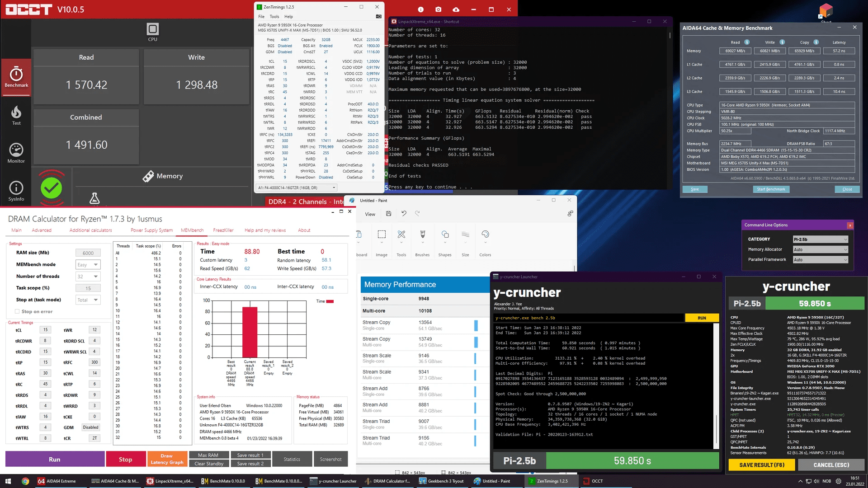
Task: Switch to the Main tab in DRAM Calculator
Action: click(16, 230)
